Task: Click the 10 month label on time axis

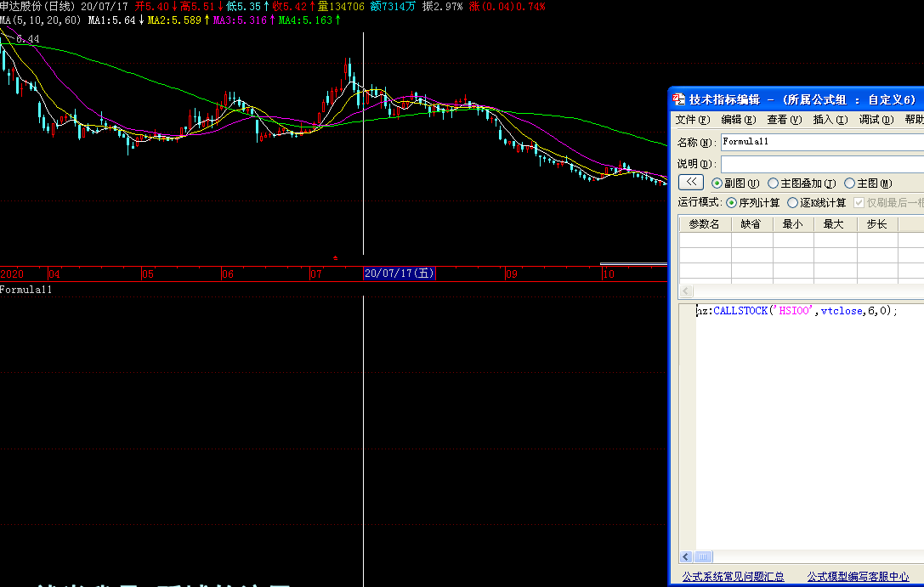Action: (x=609, y=274)
